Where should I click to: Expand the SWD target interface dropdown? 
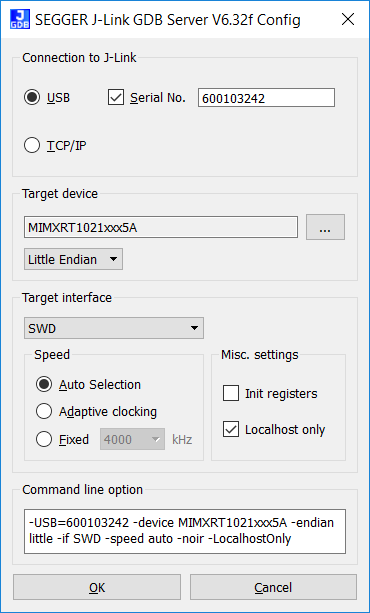[x=114, y=328]
